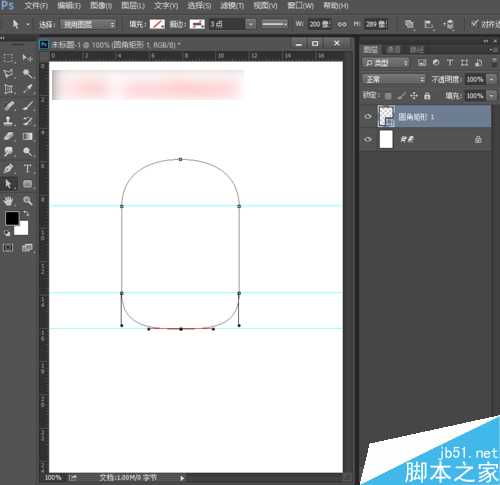Viewport: 500px width, 485px height.
Task: Hide the rounded rectangle 1 layer
Action: click(x=368, y=116)
